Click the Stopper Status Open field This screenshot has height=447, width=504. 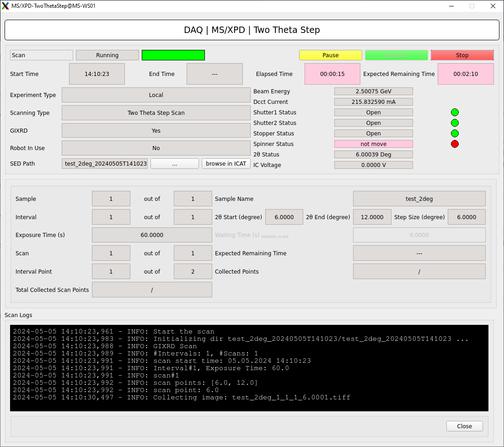click(374, 134)
